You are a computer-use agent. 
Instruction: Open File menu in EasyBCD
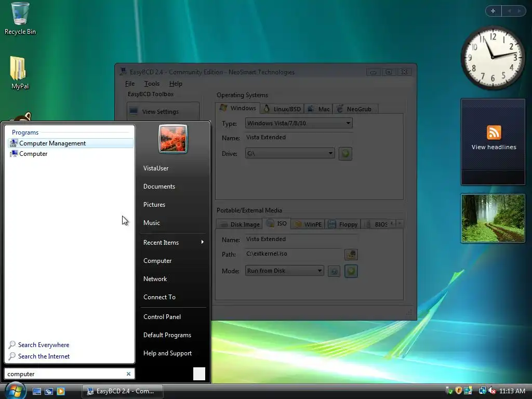click(x=129, y=84)
